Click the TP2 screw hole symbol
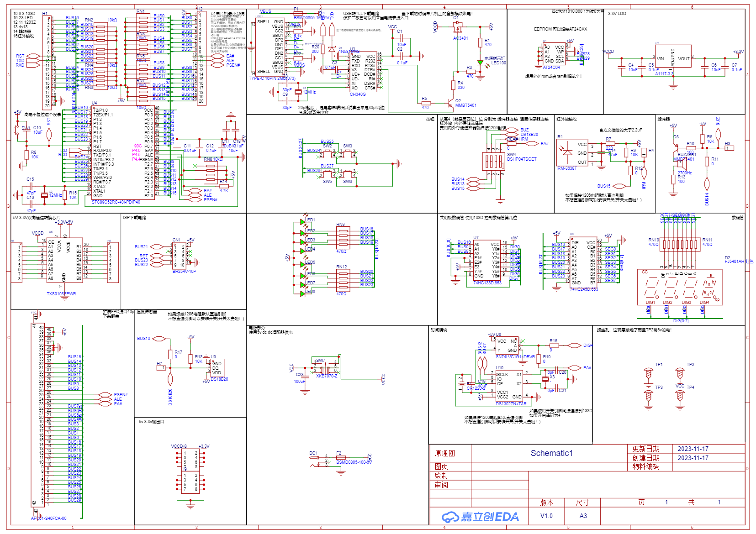Screen dimensions: 756x534 680,374
